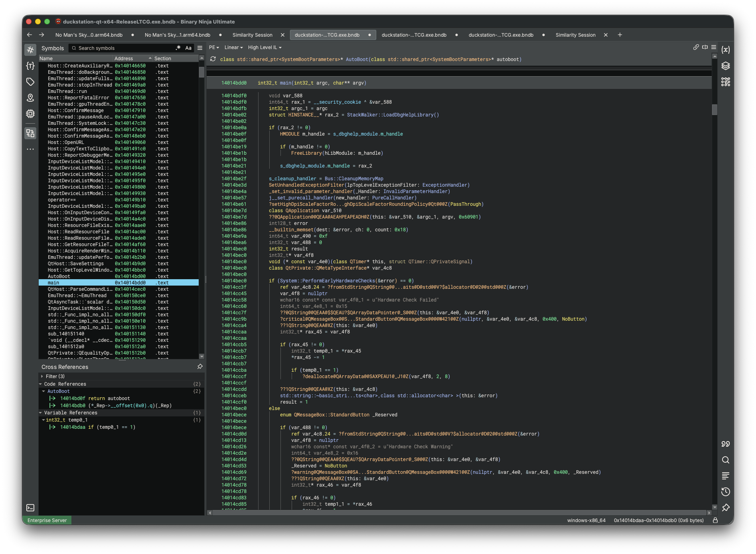
Task: Select Host::OpenURL in symbols list
Action: 118,142
